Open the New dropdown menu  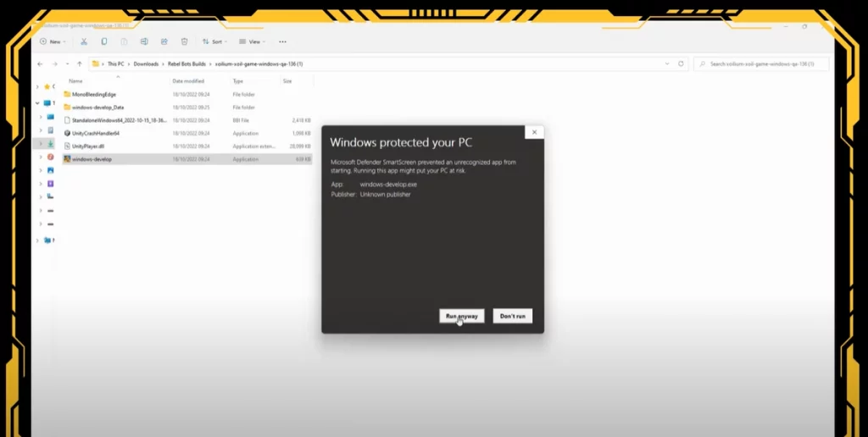pyautogui.click(x=53, y=41)
